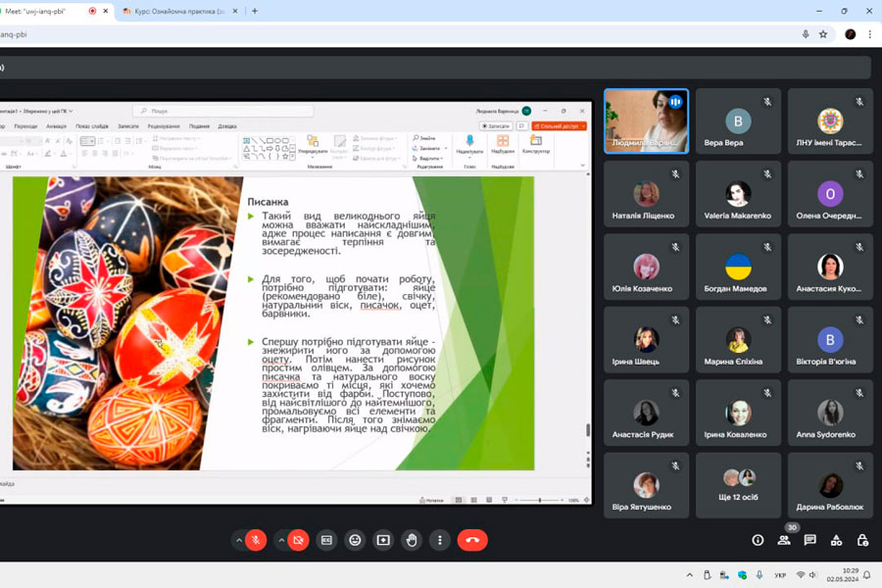Viewport: 882px width, 588px height.
Task: Toggle closed captions in Meet
Action: 326,540
